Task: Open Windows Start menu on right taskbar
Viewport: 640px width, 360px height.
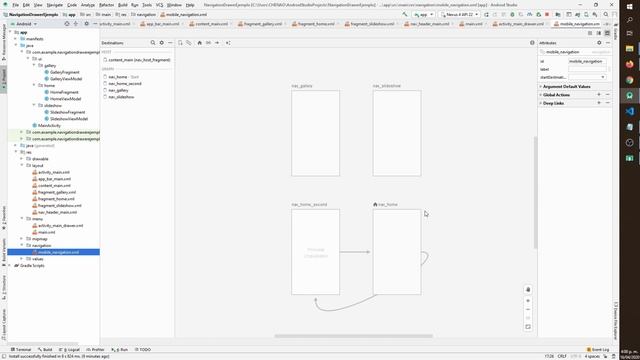Action: (x=629, y=7)
